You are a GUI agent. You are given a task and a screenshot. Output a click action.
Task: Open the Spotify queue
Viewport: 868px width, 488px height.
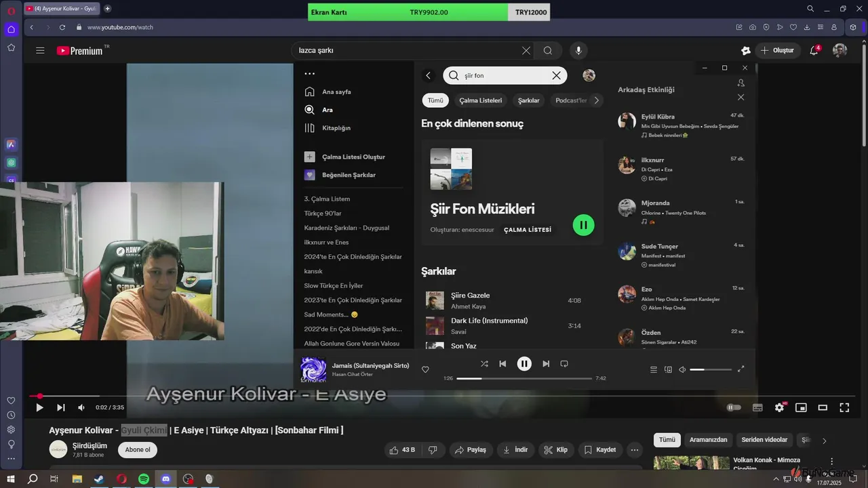pyautogui.click(x=654, y=369)
